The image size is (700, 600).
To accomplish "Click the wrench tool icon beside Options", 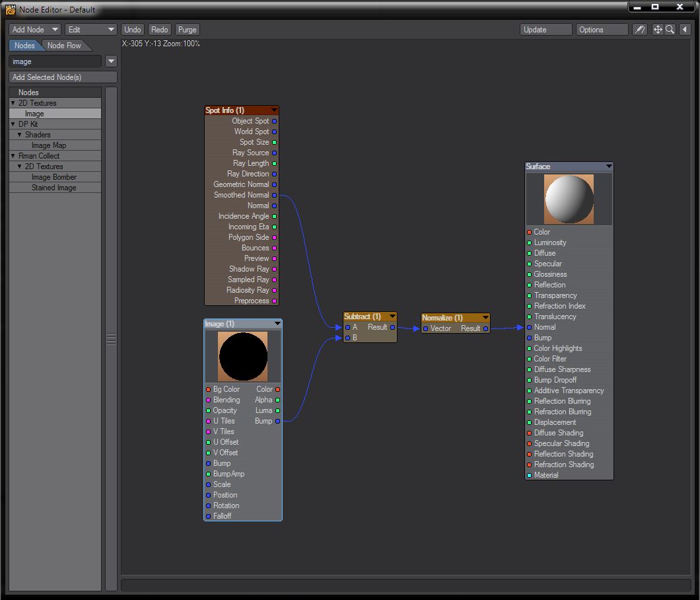I will coord(639,30).
